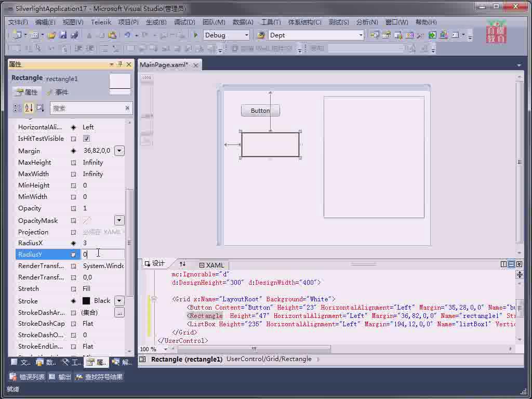Click the StrokeDashCap property marker square

pyautogui.click(x=73, y=324)
